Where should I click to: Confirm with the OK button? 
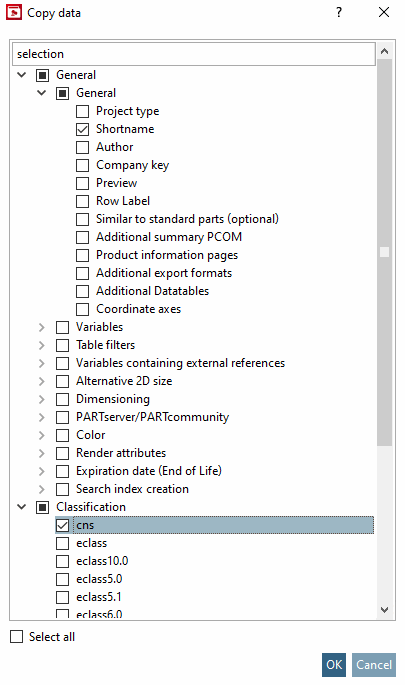click(334, 665)
